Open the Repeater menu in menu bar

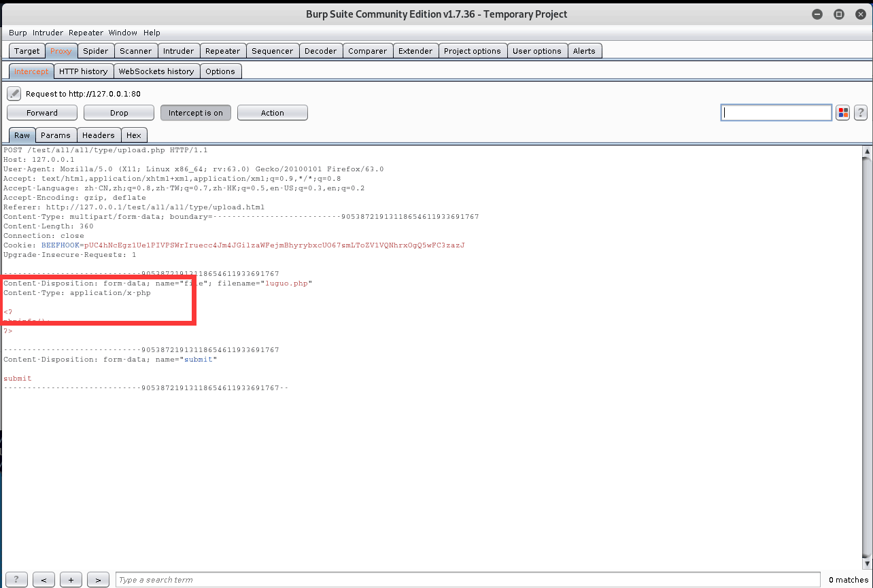(x=86, y=33)
